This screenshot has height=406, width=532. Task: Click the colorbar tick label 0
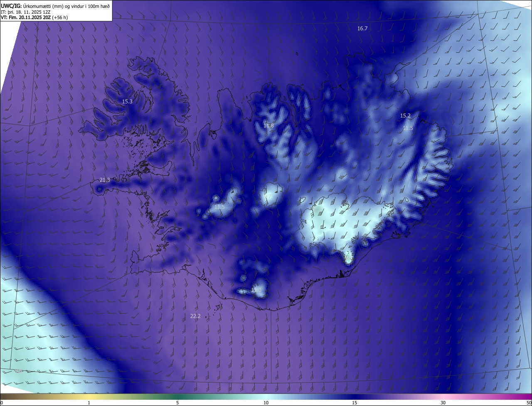point(2,403)
